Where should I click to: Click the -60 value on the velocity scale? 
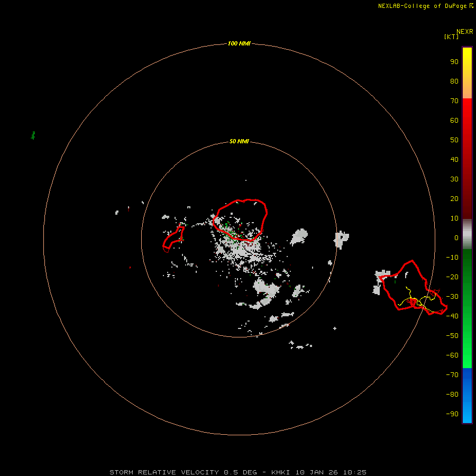coord(452,355)
